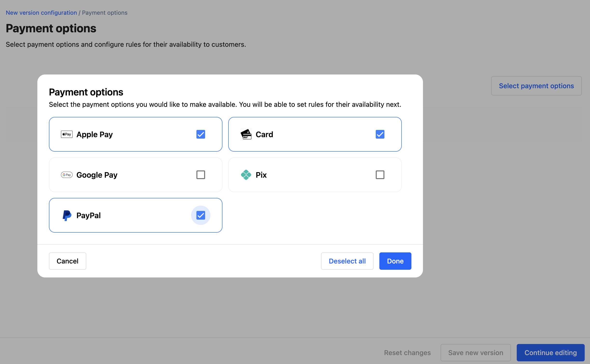This screenshot has width=590, height=364.
Task: Click the PayPal logo icon
Action: [67, 215]
